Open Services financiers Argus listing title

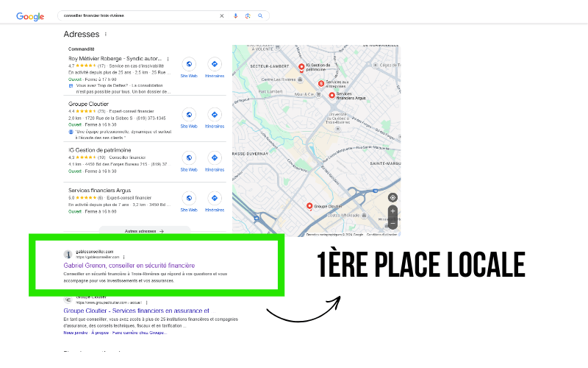[x=100, y=191]
